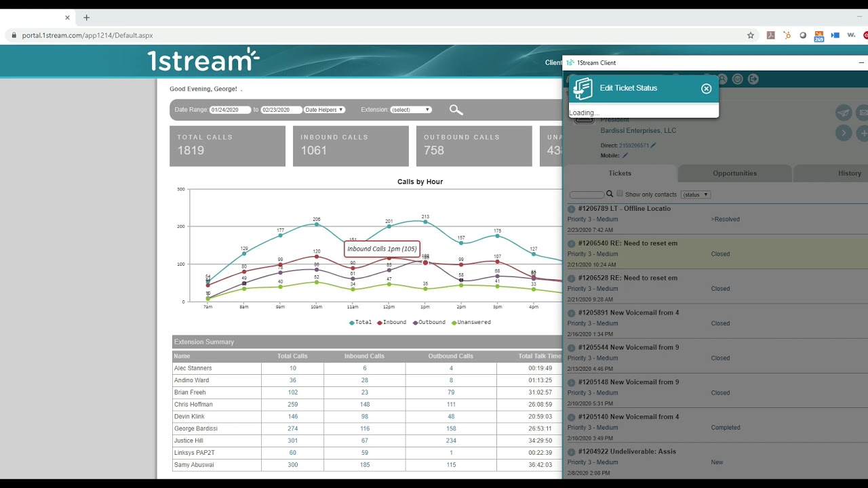Image resolution: width=868 pixels, height=488 pixels.
Task: Open Bardissi Enterprises, LLC company link
Action: tap(638, 131)
